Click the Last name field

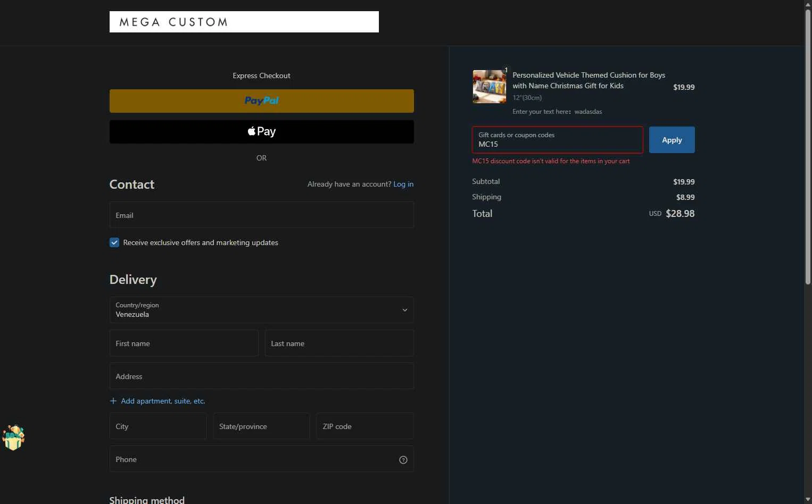339,343
